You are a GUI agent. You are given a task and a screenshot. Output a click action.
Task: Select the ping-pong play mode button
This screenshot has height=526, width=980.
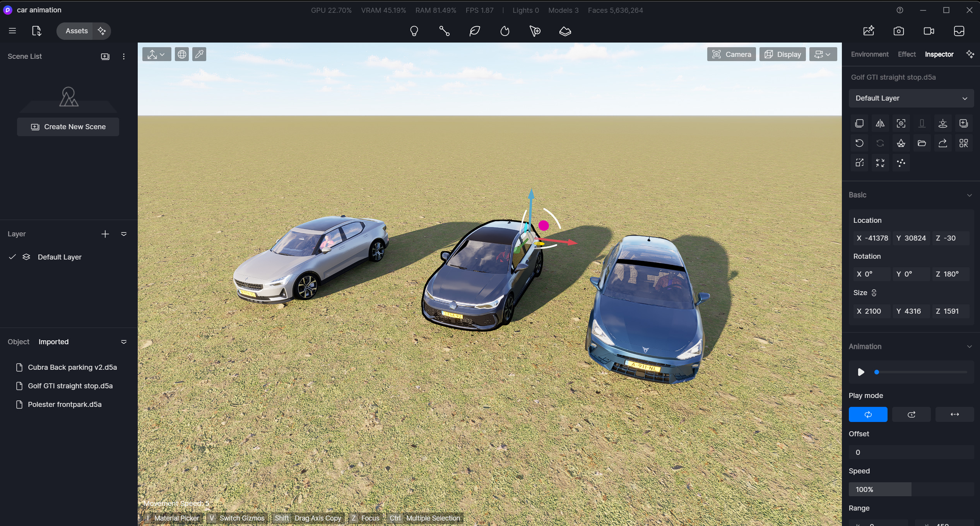(x=954, y=414)
